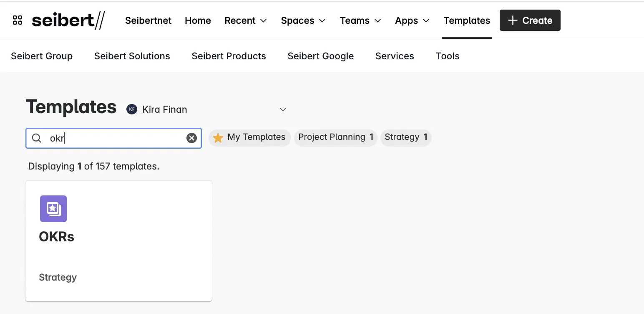This screenshot has width=644, height=314.
Task: Expand the Spaces dropdown menu
Action: [303, 20]
